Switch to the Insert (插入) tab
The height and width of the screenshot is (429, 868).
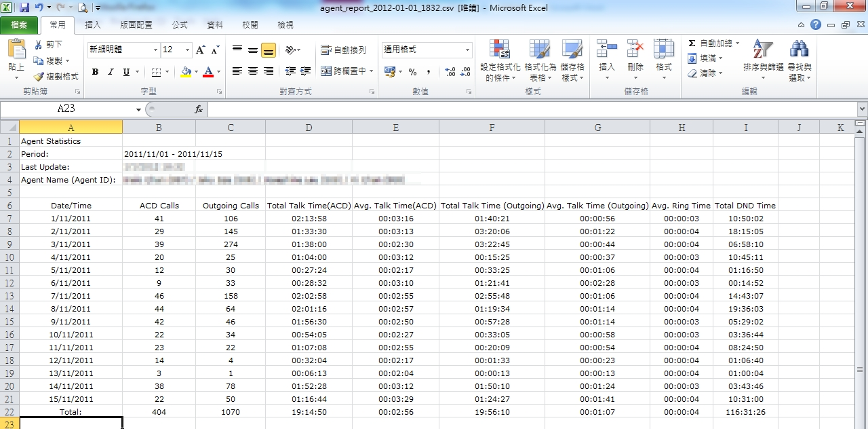point(93,25)
